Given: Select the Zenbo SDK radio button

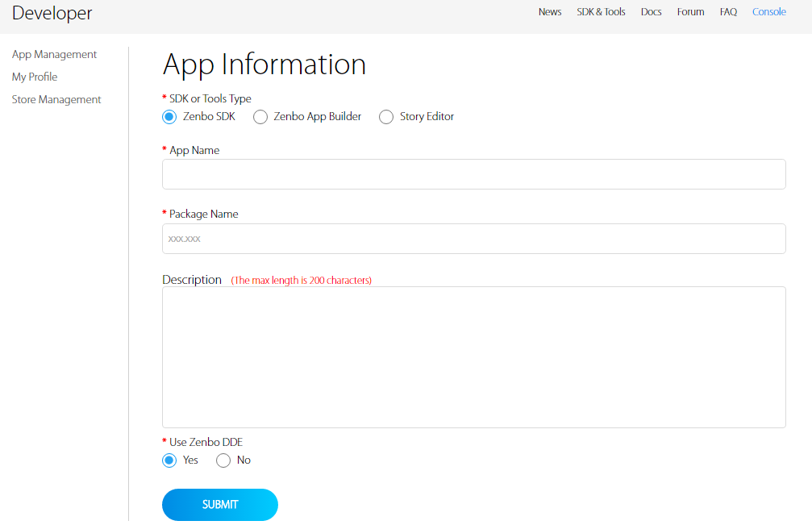Looking at the screenshot, I should pos(169,116).
